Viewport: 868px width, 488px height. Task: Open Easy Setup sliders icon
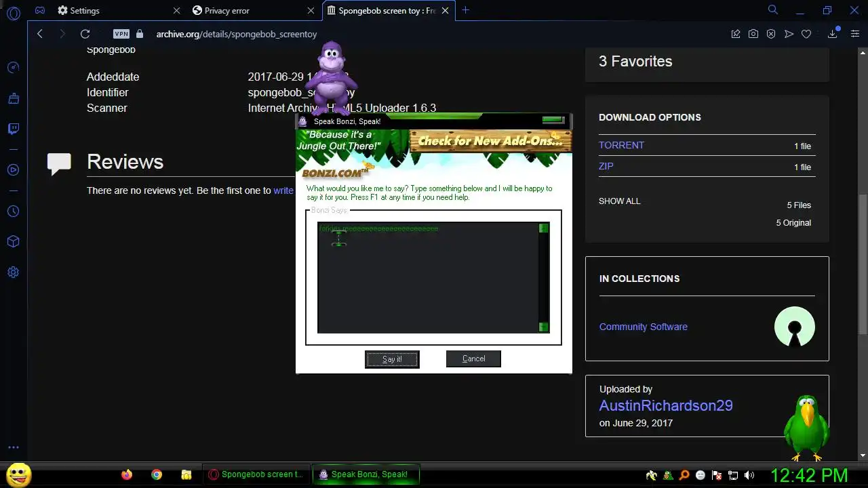[x=854, y=34]
